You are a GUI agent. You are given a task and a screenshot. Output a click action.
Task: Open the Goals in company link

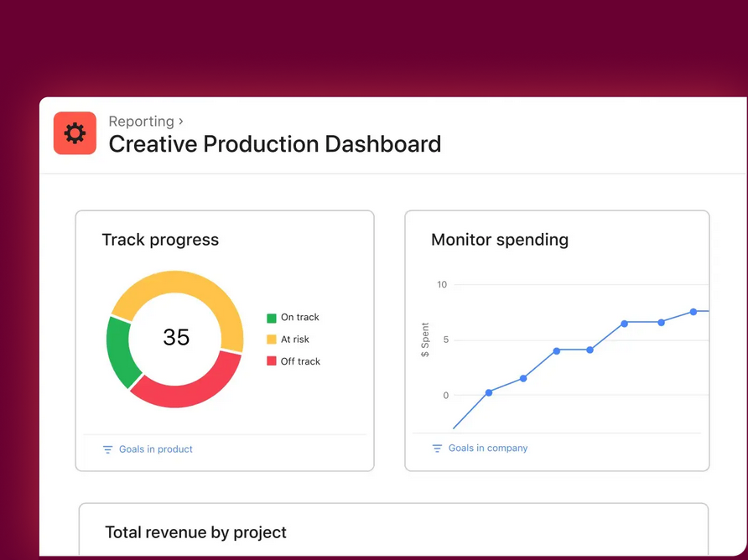pyautogui.click(x=488, y=448)
